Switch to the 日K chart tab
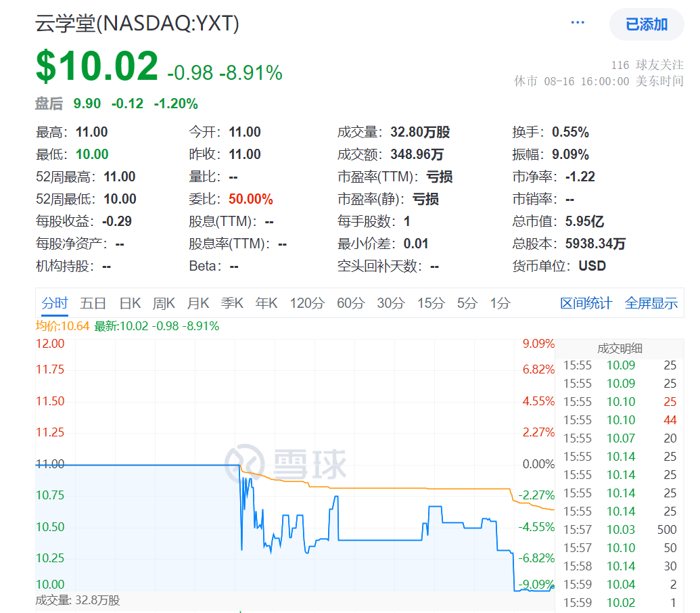Image resolution: width=700 pixels, height=613 pixels. click(130, 303)
